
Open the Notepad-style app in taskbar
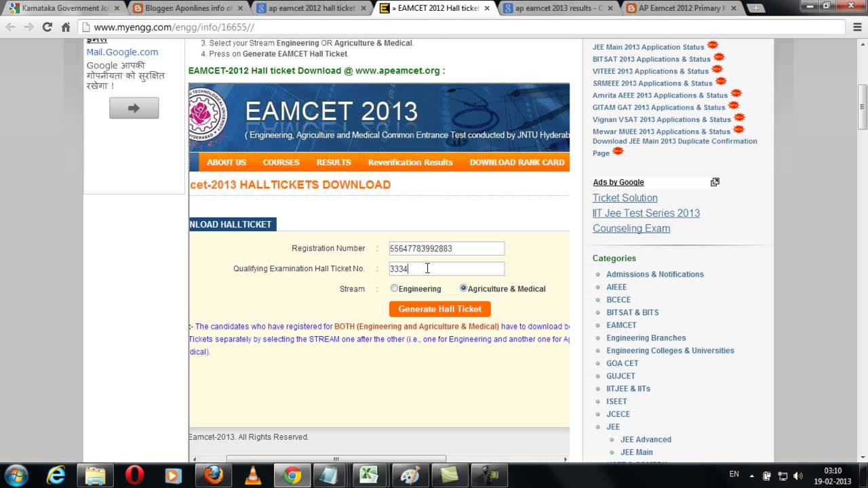(x=332, y=475)
